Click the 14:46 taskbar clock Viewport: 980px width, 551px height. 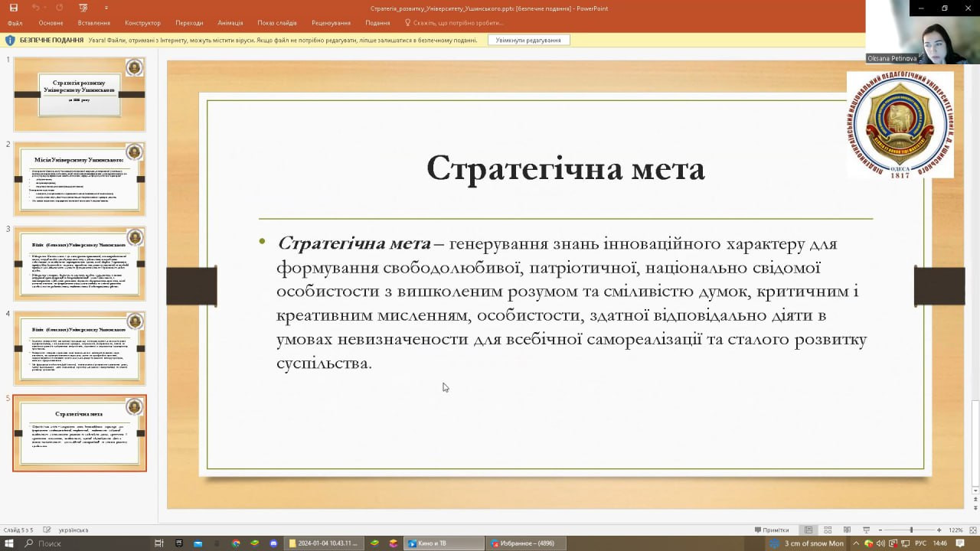(941, 543)
